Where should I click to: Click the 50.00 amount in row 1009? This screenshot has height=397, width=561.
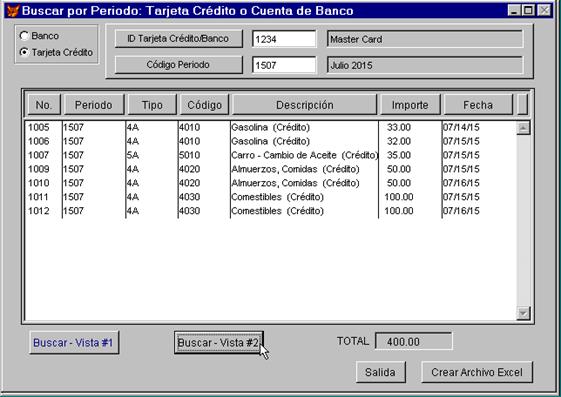pyautogui.click(x=399, y=169)
